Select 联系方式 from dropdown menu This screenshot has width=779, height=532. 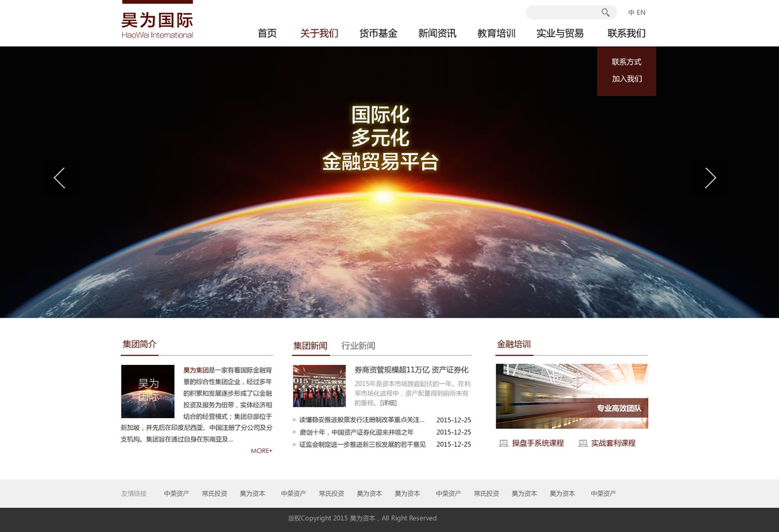coord(626,62)
